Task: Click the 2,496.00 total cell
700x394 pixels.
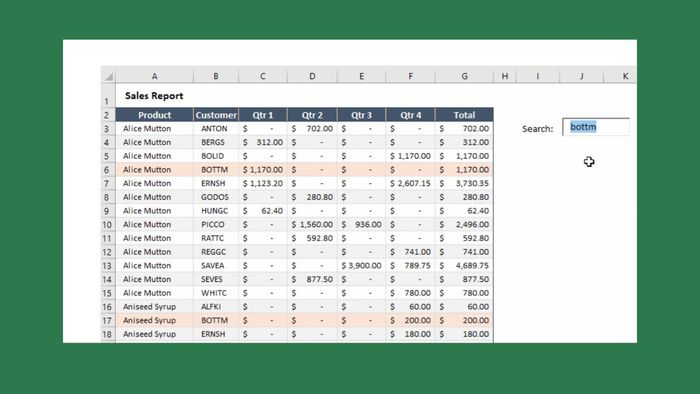Action: (x=464, y=224)
